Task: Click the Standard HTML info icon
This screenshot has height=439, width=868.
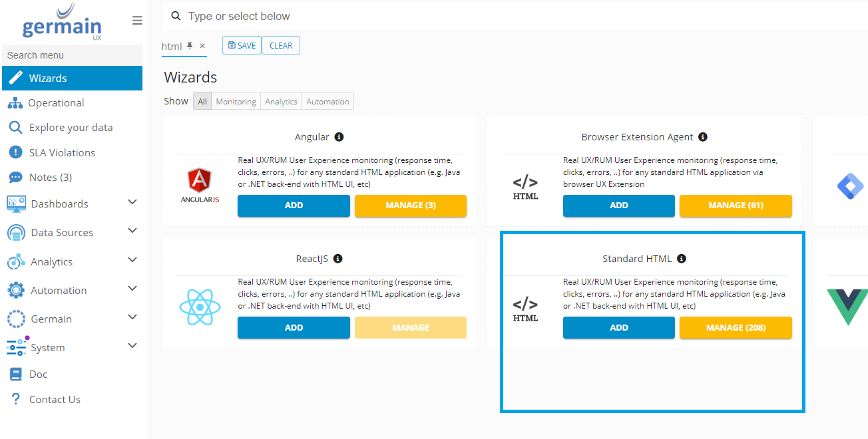Action: click(x=682, y=259)
